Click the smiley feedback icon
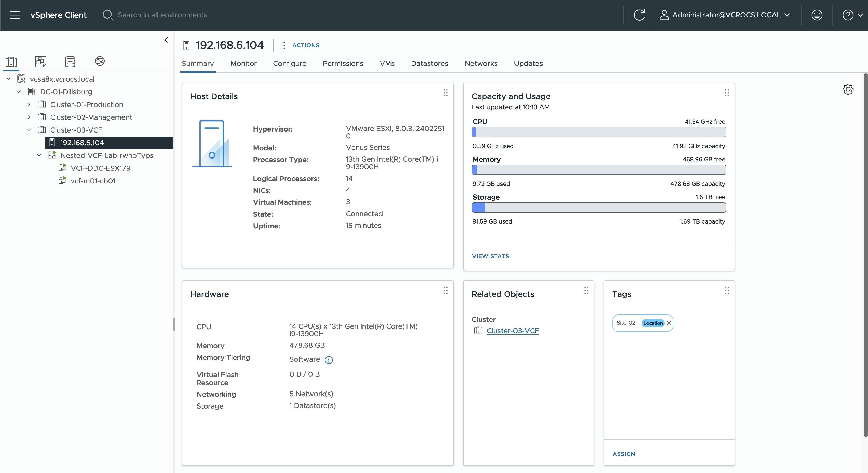This screenshot has width=868, height=473. tap(817, 15)
